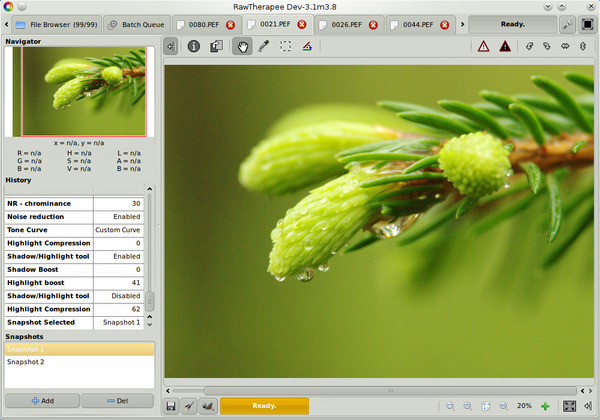Select the hand navigation tool
Screen dimensions: 600x420
(242, 46)
